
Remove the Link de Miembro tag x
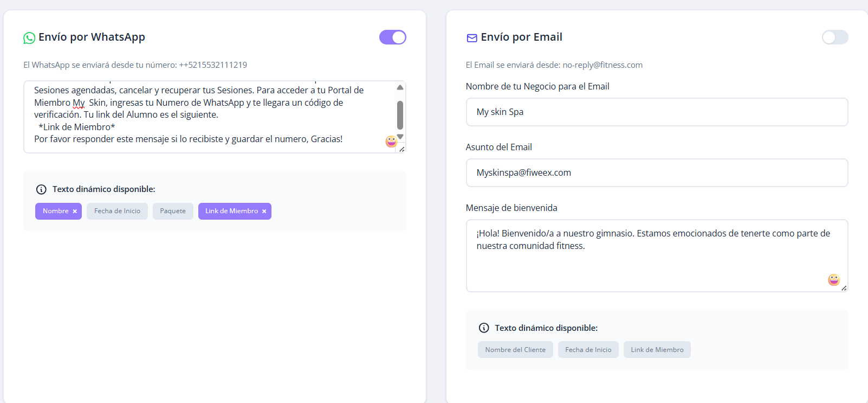(264, 212)
